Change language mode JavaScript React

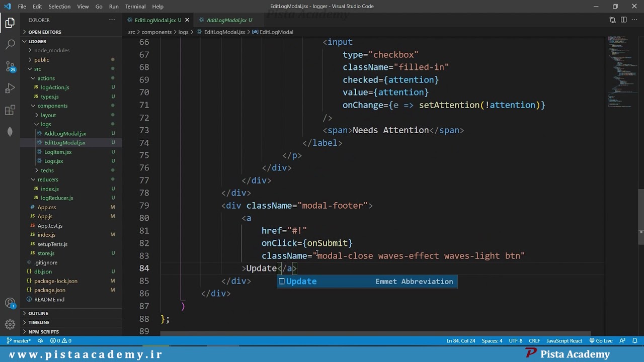coord(564,341)
